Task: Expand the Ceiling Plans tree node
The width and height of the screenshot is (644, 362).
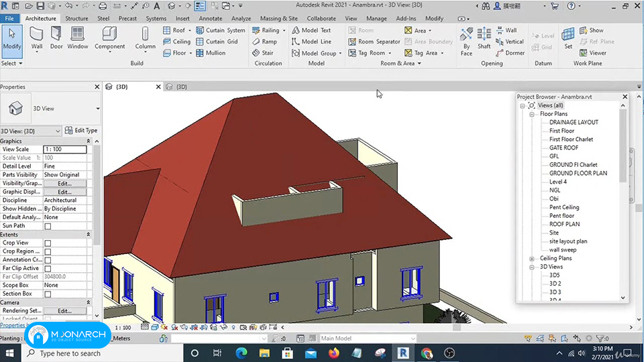Action: click(x=532, y=259)
